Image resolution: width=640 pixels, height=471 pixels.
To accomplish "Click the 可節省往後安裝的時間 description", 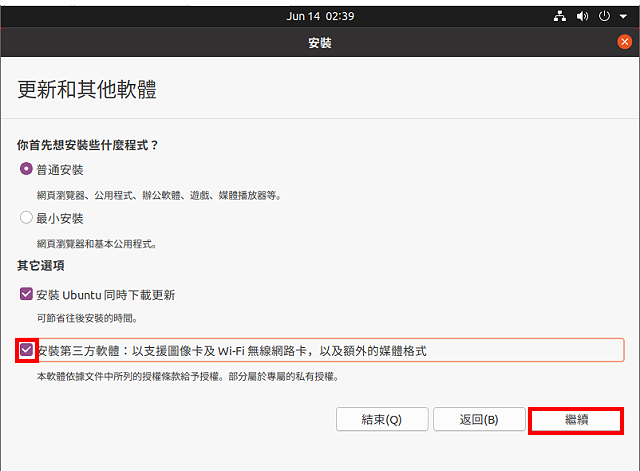I will click(87, 318).
